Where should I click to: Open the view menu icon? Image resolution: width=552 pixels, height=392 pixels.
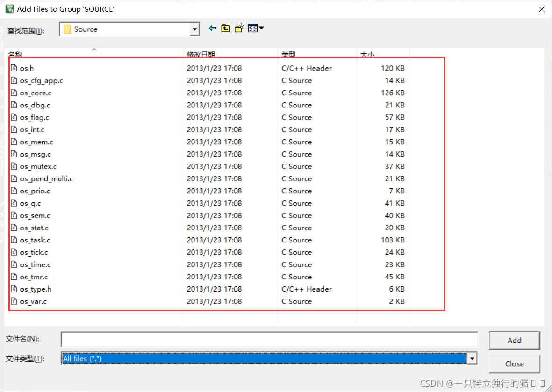pyautogui.click(x=256, y=28)
